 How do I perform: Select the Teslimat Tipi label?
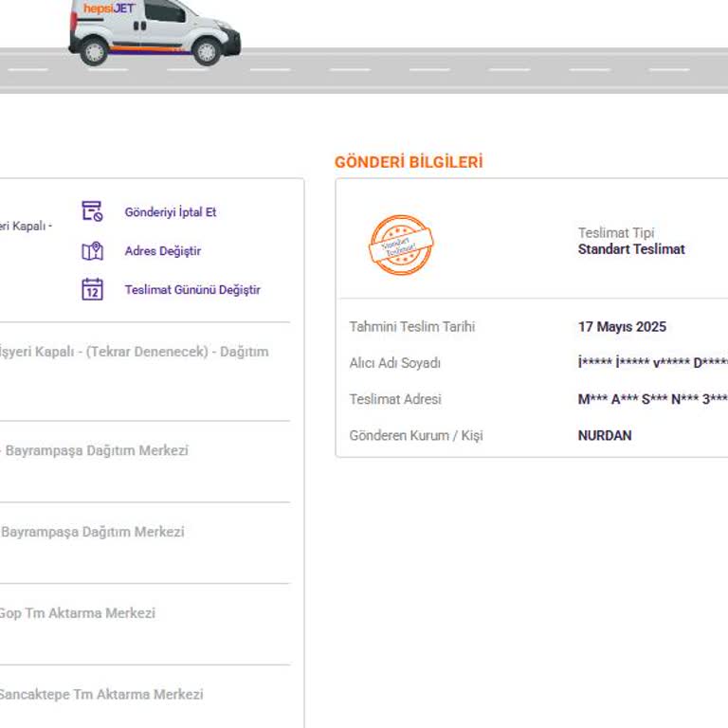point(616,232)
